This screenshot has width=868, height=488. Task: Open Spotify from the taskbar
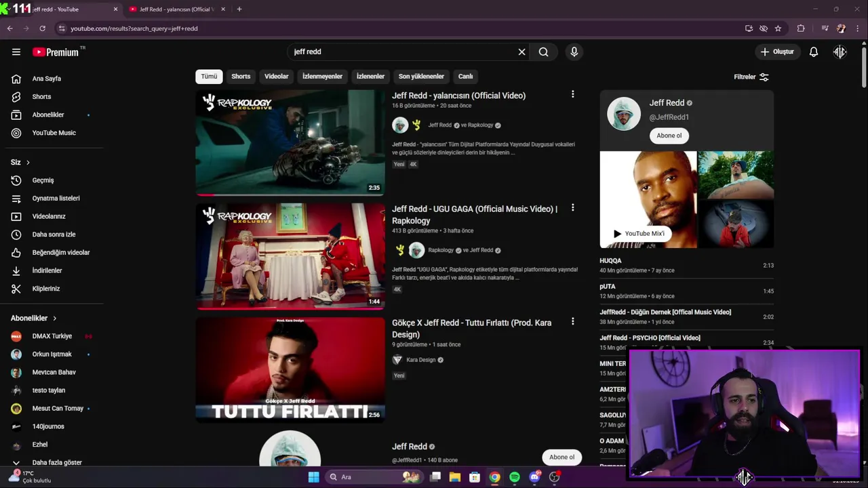[x=514, y=477]
